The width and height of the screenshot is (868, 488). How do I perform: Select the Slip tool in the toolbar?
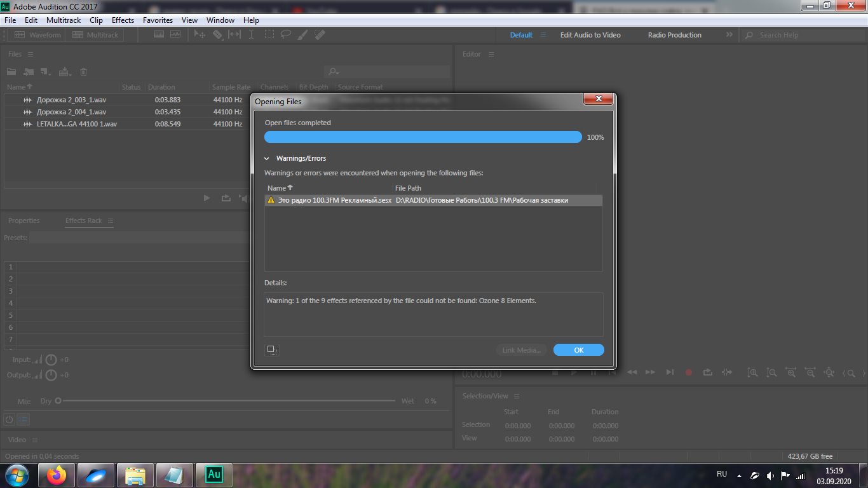234,35
